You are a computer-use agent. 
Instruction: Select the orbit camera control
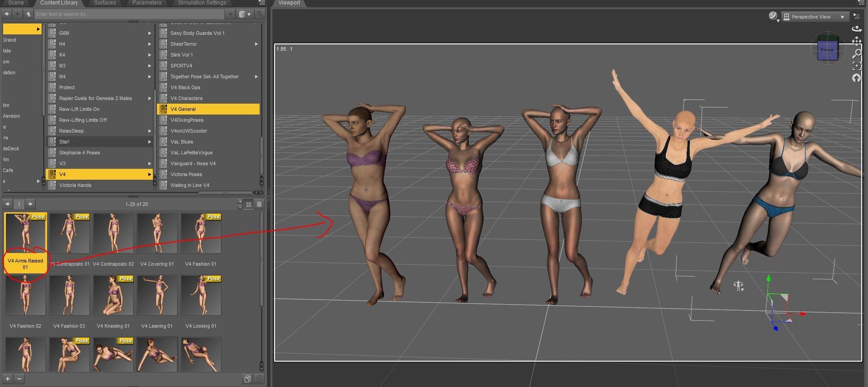tap(857, 29)
